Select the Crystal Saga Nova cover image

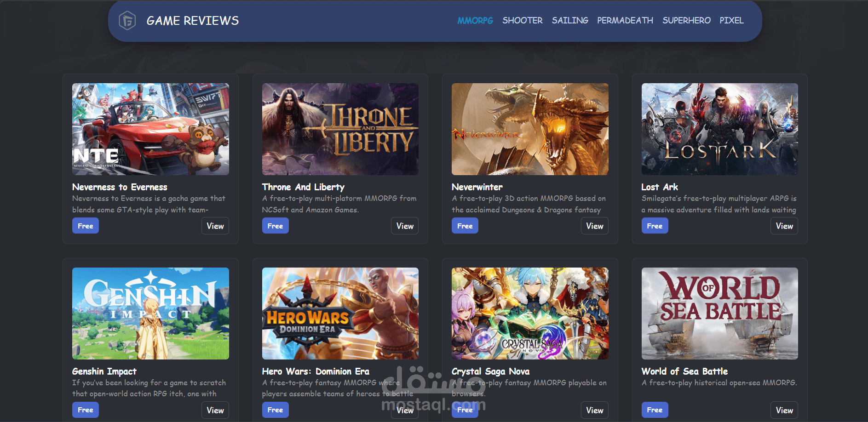coord(530,314)
